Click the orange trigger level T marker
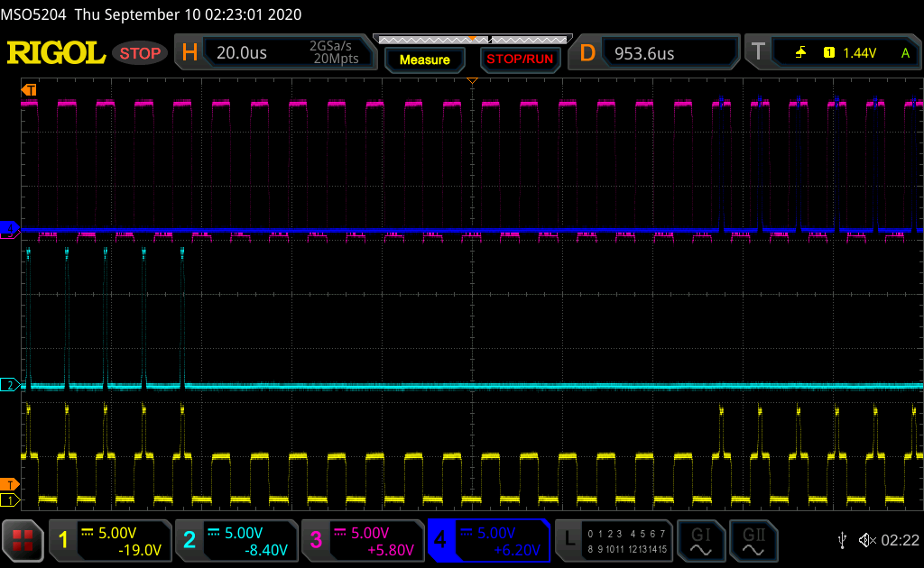 point(9,485)
